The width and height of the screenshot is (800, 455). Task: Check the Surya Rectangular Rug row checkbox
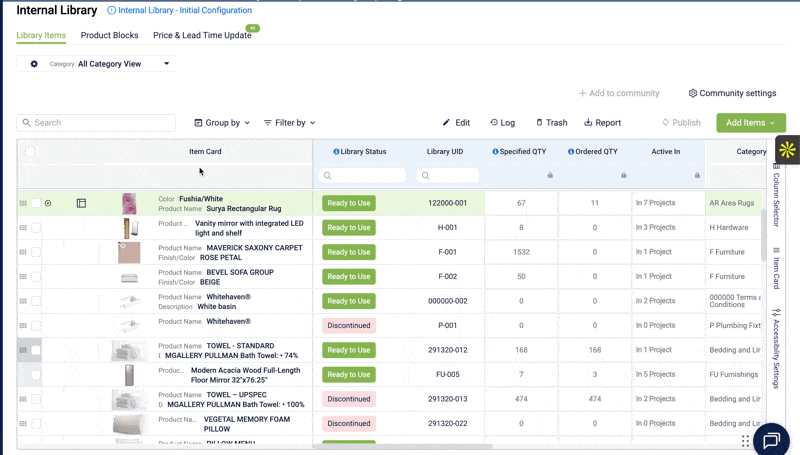tap(36, 203)
